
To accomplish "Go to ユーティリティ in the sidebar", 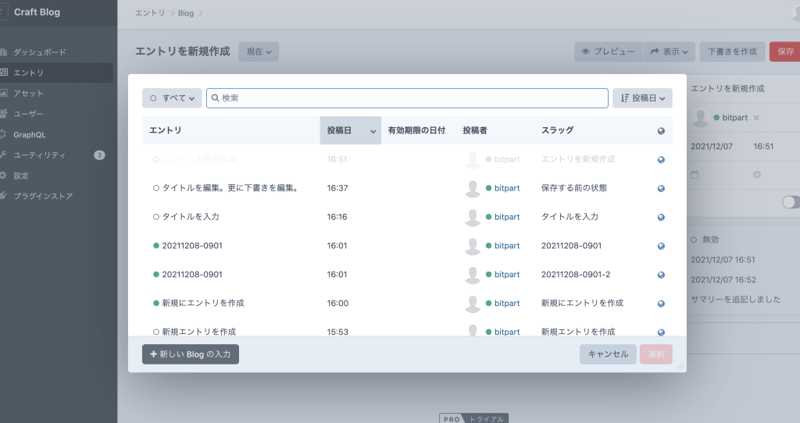I will point(40,155).
